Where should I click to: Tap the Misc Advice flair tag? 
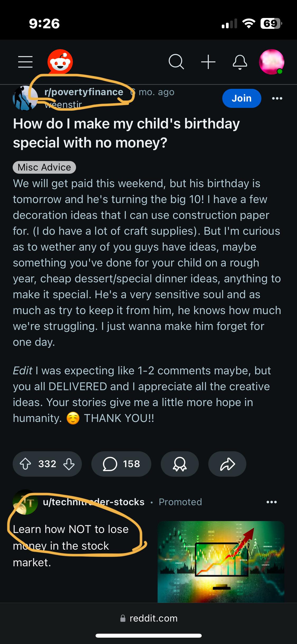click(x=44, y=167)
